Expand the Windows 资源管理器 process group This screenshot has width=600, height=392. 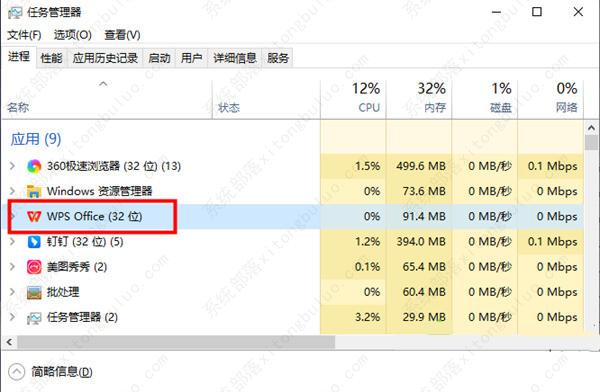[x=12, y=191]
